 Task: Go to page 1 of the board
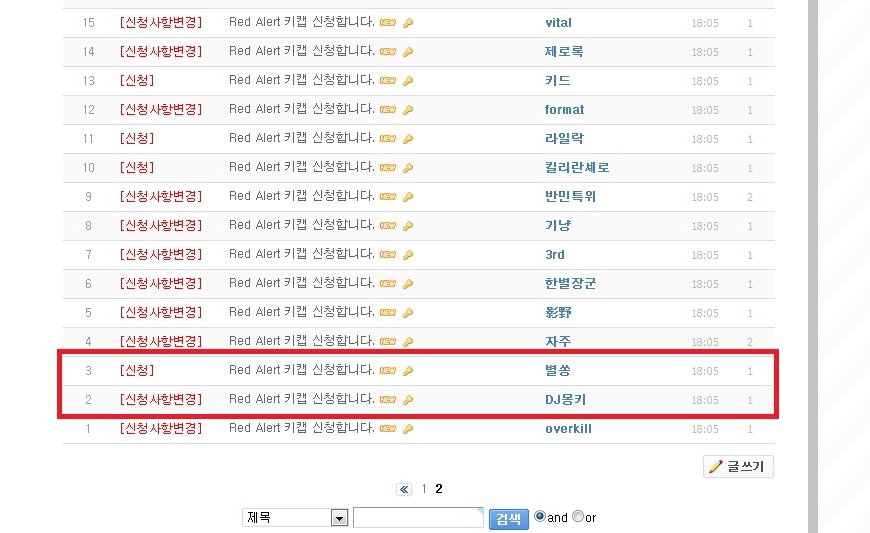[x=424, y=489]
